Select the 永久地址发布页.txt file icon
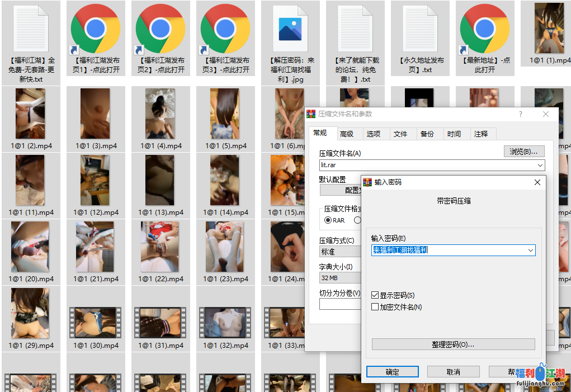This screenshot has height=392, width=571. (x=420, y=28)
